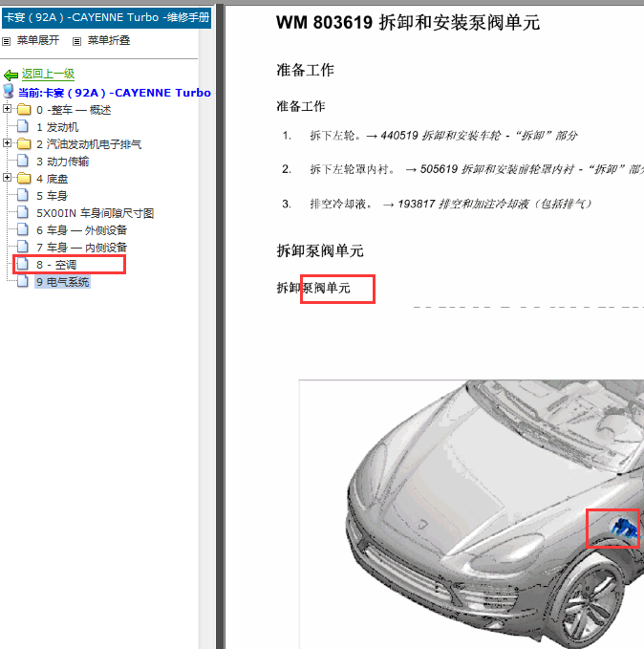Click reference 193817 排空和加注冷却液
Screen dimensions: 644x649
pyautogui.click(x=495, y=204)
